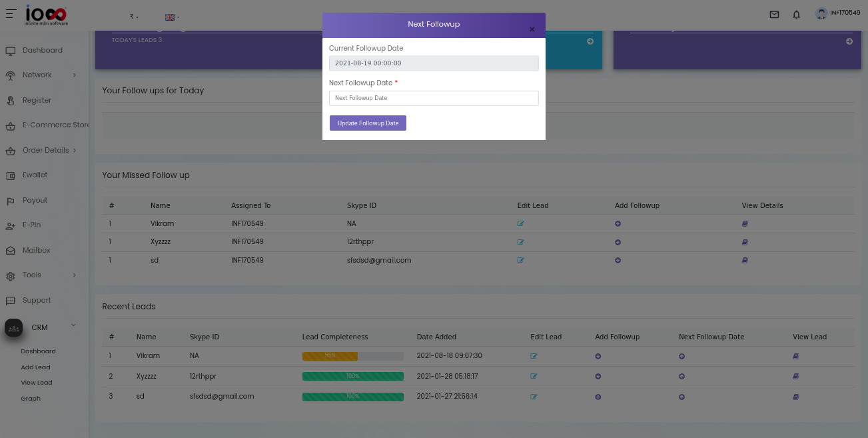Viewport: 868px width, 438px height.
Task: Click View Lead icon for sd in Recent Leads
Action: point(796,397)
